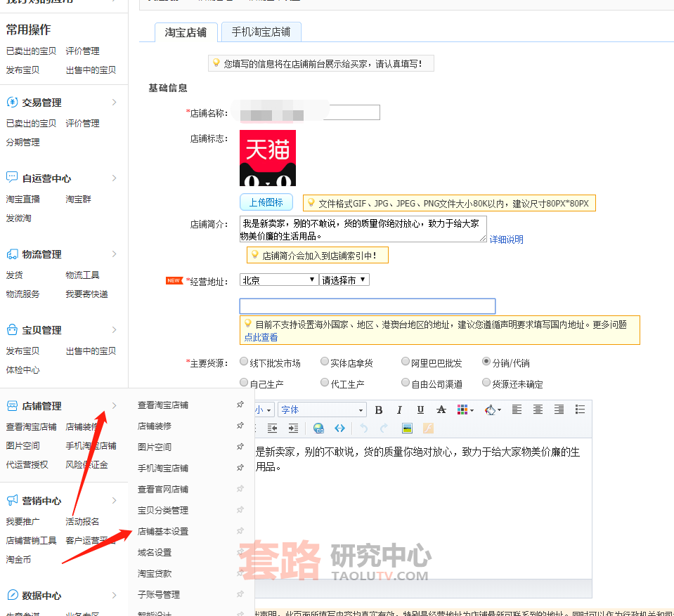
Task: Open the text color palette
Action: tap(465, 409)
